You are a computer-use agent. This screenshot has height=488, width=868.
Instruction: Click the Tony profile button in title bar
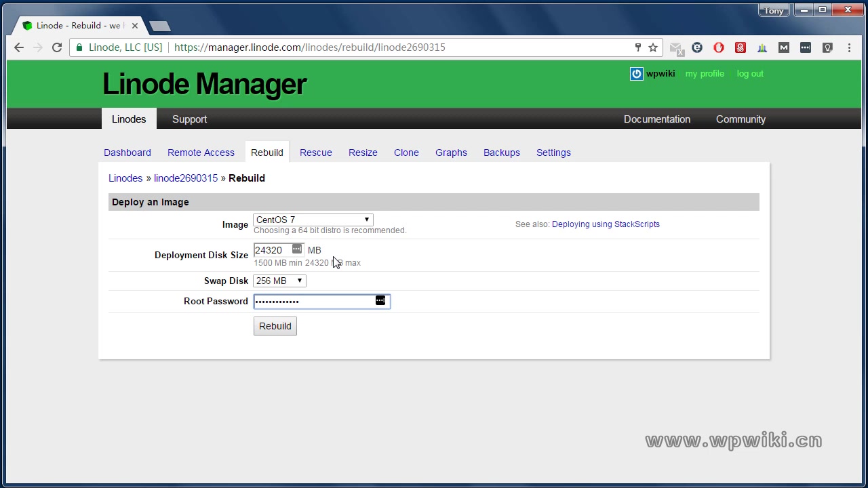[x=774, y=10]
